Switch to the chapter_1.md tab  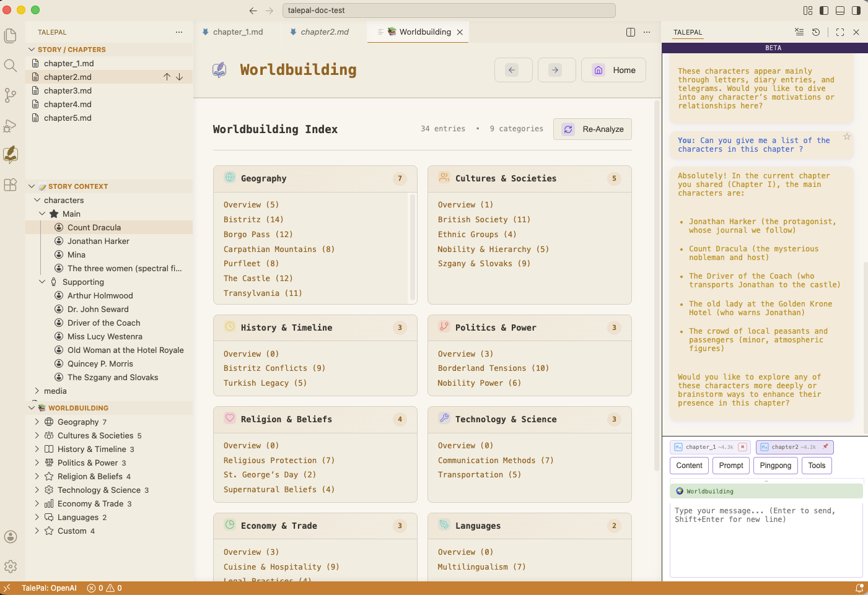pos(237,32)
